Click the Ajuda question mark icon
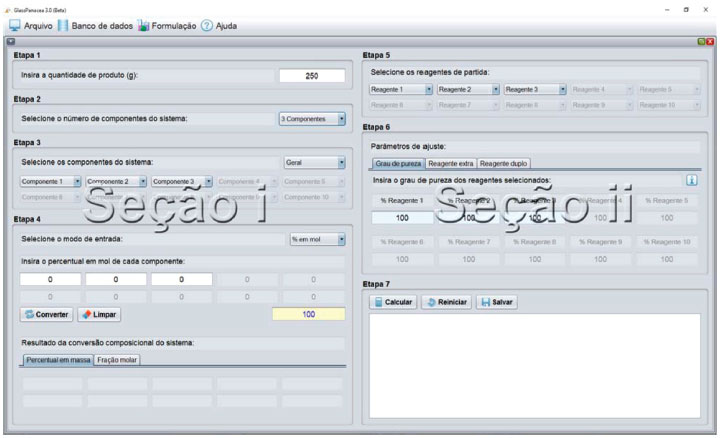This screenshot has height=438, width=721. tap(207, 25)
